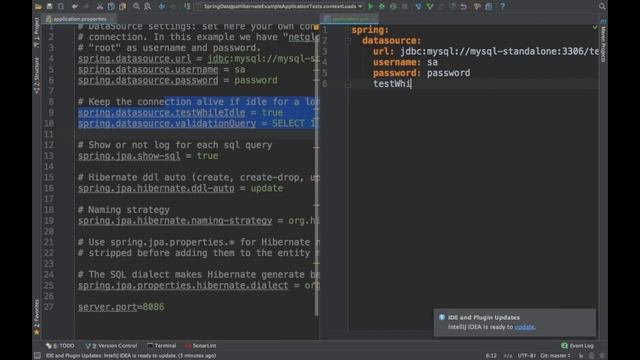The image size is (640, 360).
Task: Click the cursor position 6:12 indicator
Action: coord(491,356)
